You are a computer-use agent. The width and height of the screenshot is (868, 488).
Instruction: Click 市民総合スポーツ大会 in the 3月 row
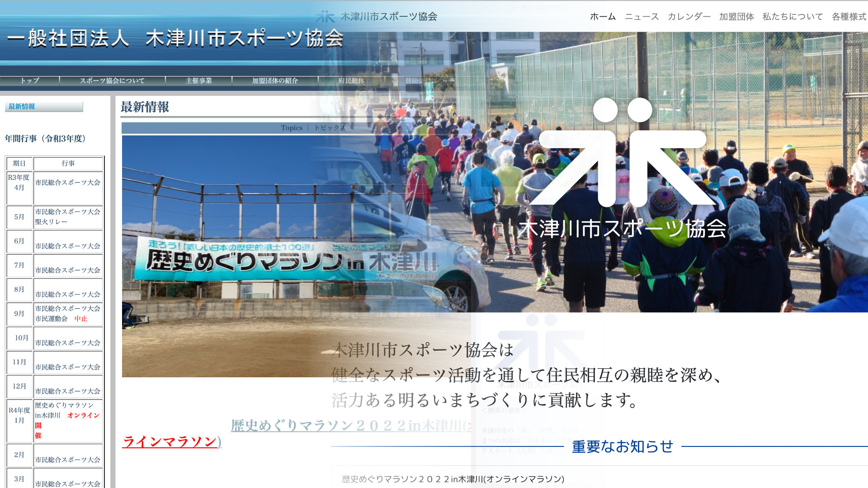(68, 484)
